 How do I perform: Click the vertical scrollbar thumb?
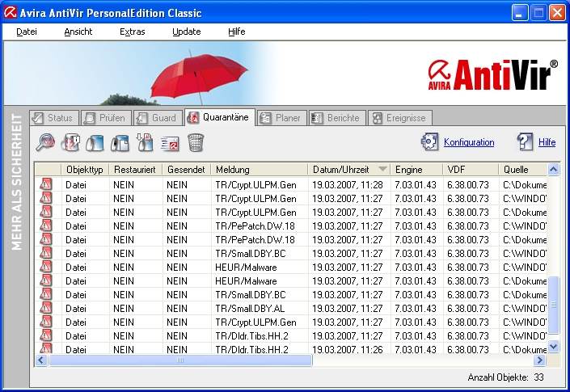pos(553,305)
